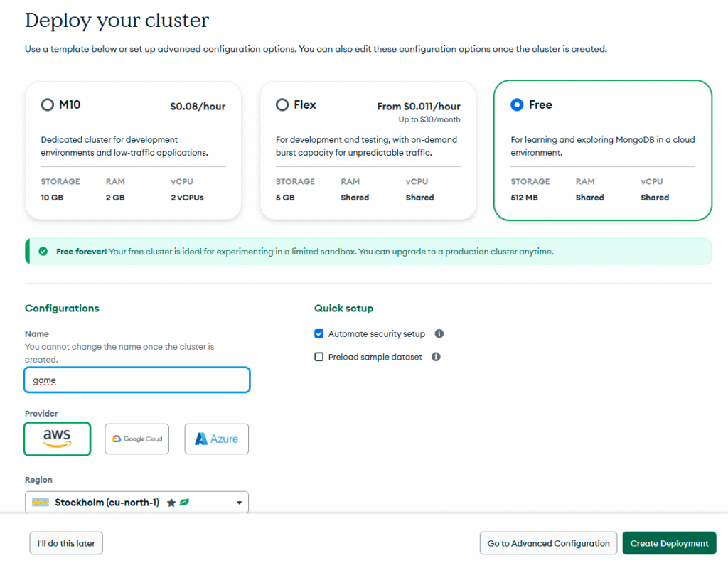Click the cluster Name input field
The image size is (728, 563).
tap(137, 380)
